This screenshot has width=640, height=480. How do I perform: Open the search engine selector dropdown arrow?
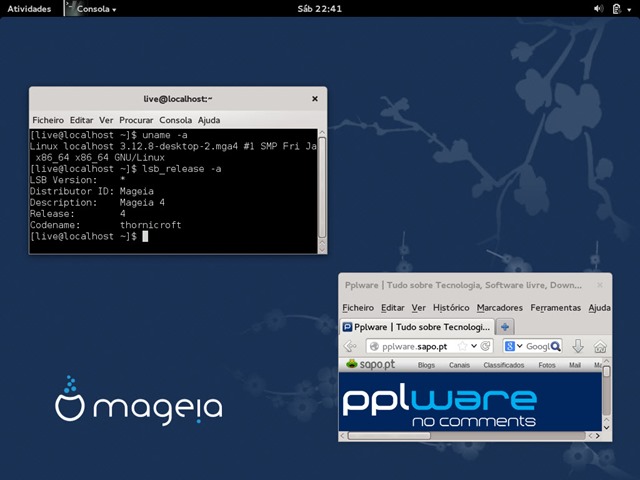pyautogui.click(x=520, y=347)
